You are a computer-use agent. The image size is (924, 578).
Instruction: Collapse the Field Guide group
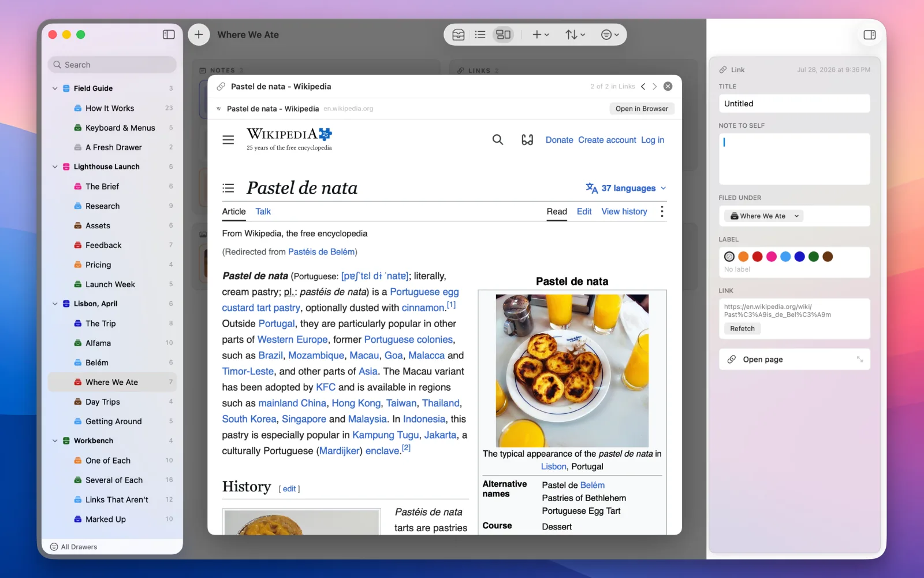pos(55,88)
